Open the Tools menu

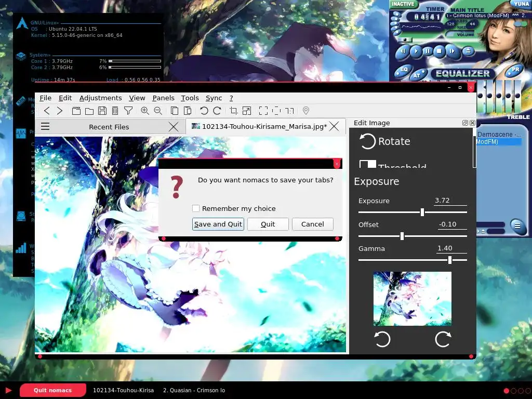coord(190,98)
